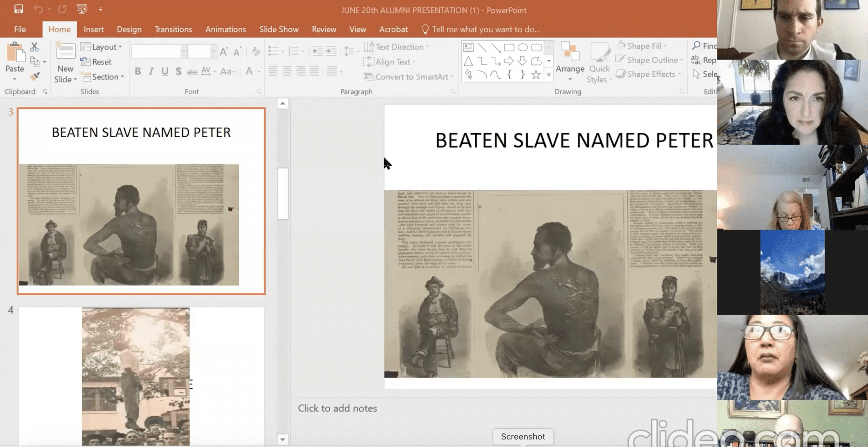Start slideshow from beginning icon in title bar

point(82,9)
